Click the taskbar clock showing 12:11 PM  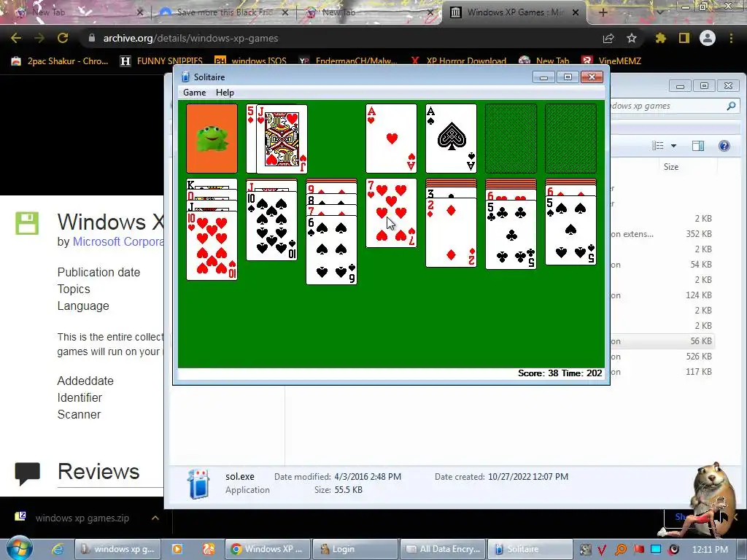pos(710,549)
